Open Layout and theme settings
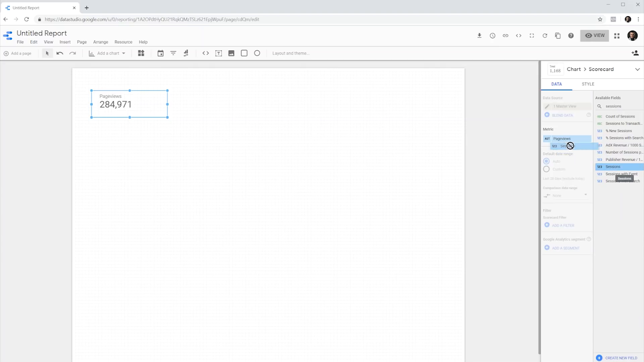 tap(291, 53)
